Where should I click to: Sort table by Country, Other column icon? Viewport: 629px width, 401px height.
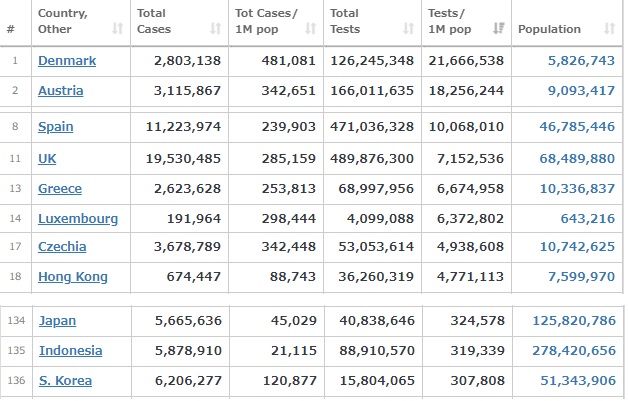point(118,29)
